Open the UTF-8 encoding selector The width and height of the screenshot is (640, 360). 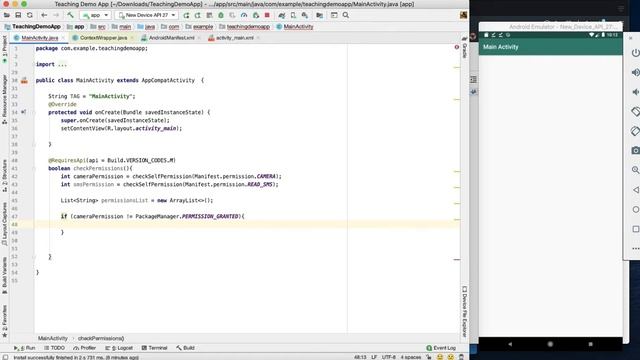tap(389, 357)
